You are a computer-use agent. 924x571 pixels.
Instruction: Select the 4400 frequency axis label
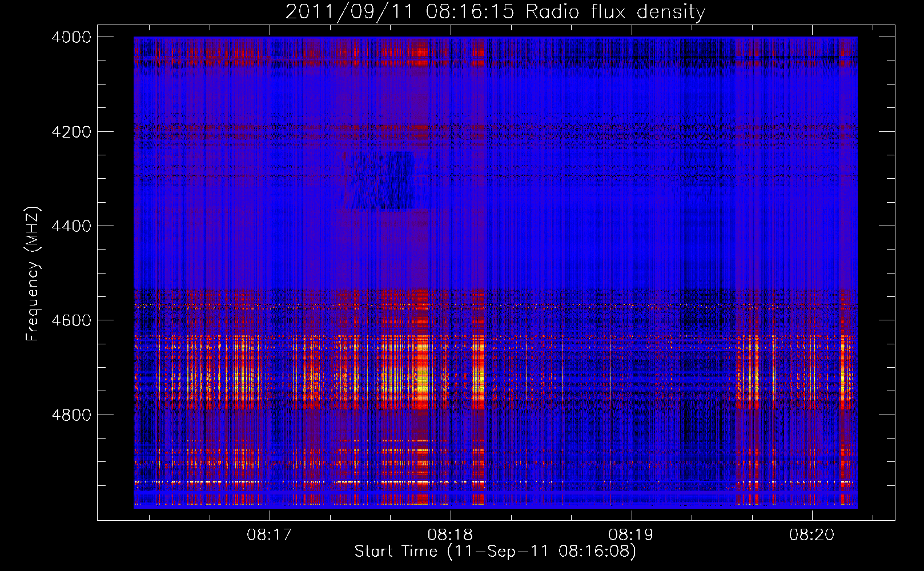(71, 226)
